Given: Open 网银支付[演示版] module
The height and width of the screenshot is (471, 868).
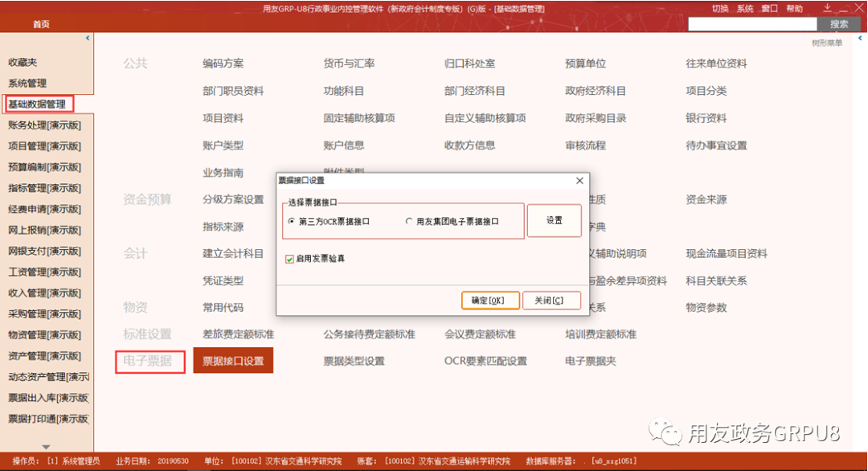Looking at the screenshot, I should click(44, 251).
